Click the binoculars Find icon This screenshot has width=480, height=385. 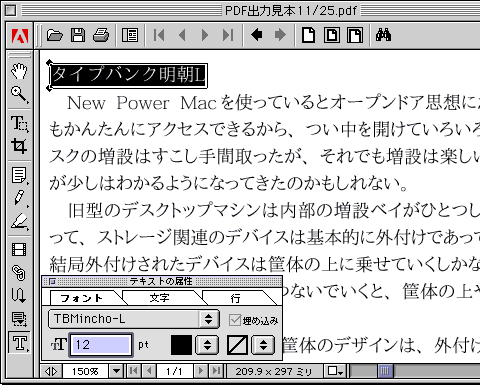[x=383, y=35]
